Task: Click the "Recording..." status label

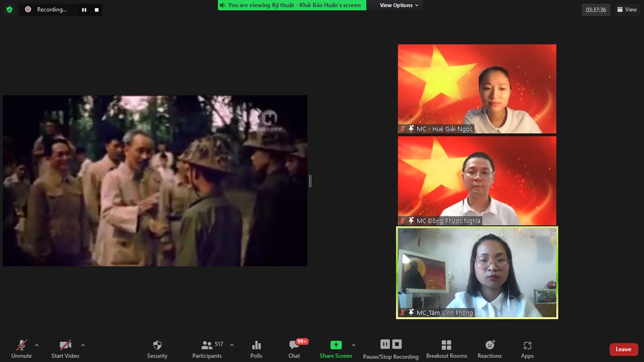Action: pyautogui.click(x=52, y=10)
